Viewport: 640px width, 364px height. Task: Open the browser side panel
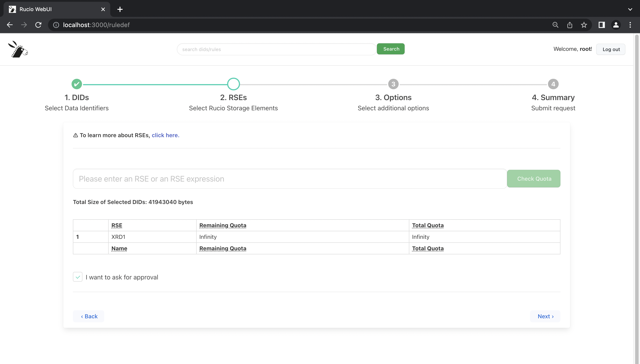pos(602,25)
